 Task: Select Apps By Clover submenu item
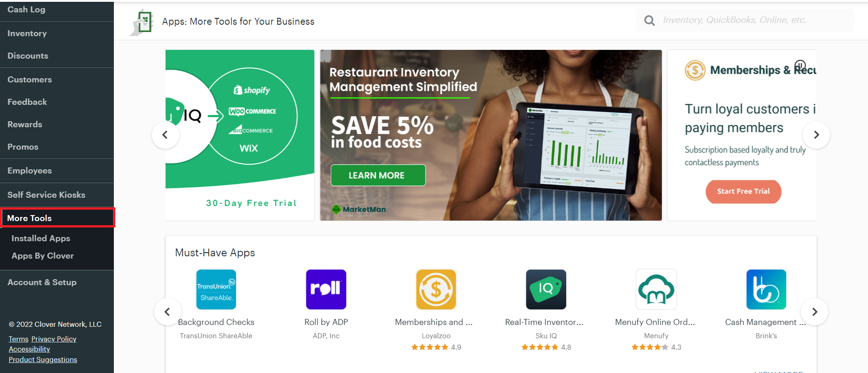tap(43, 256)
